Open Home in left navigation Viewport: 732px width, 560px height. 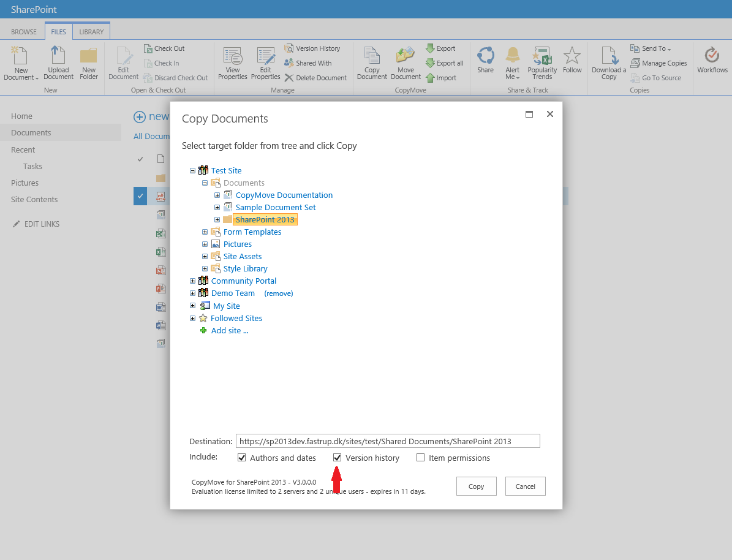(22, 116)
